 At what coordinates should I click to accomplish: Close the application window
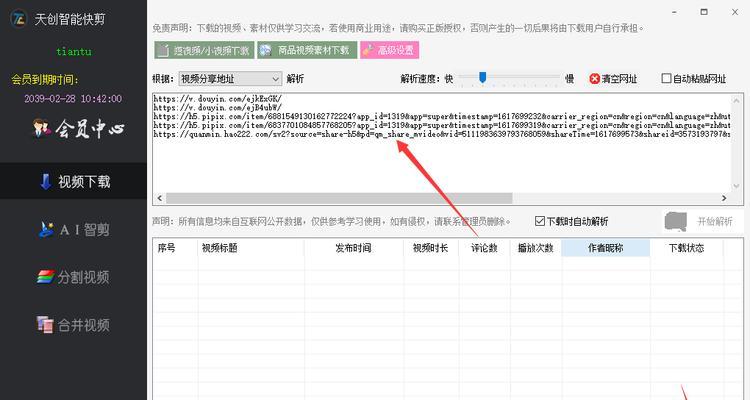(x=735, y=12)
